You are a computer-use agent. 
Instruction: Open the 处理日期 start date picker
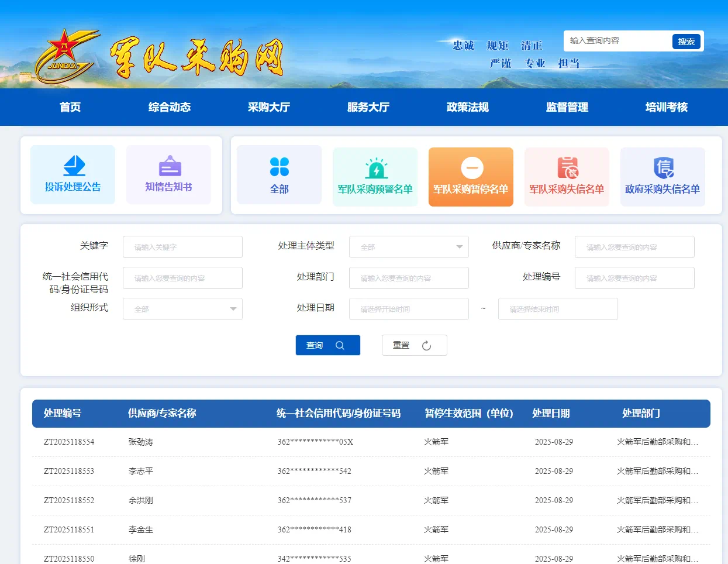coord(409,309)
